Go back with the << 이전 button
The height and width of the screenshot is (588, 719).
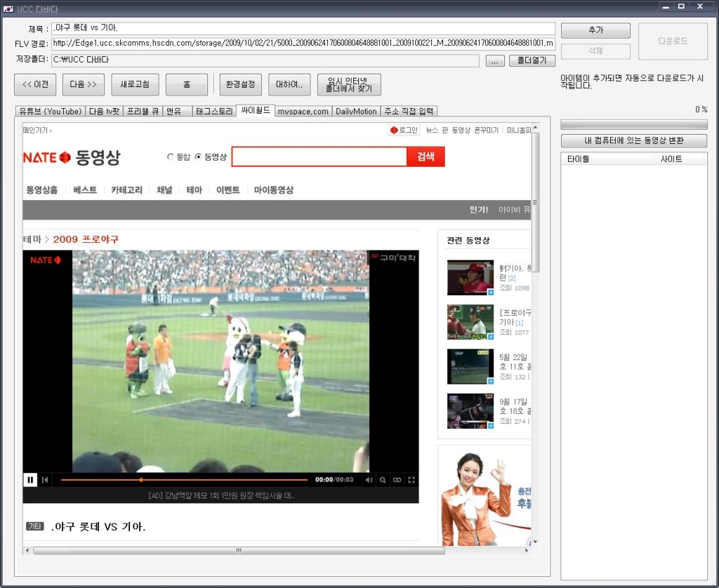click(35, 84)
